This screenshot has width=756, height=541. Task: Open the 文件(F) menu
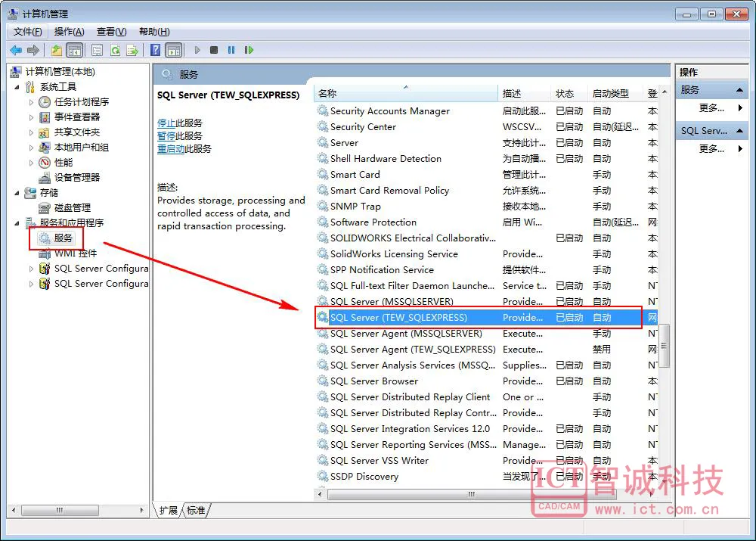tap(27, 32)
